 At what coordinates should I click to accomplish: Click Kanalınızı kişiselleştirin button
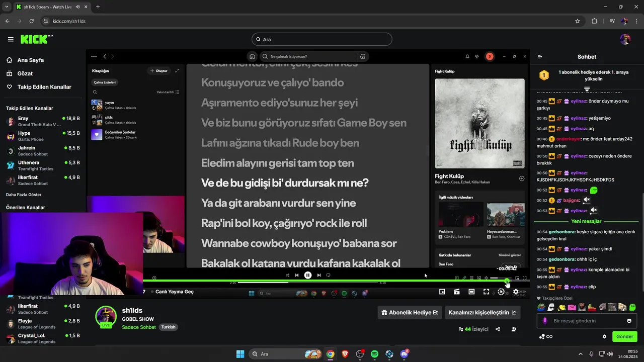(x=482, y=312)
